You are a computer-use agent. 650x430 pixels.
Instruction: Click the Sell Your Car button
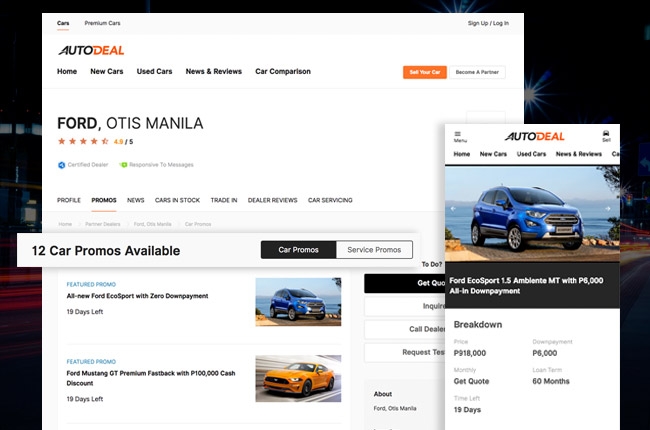point(424,72)
